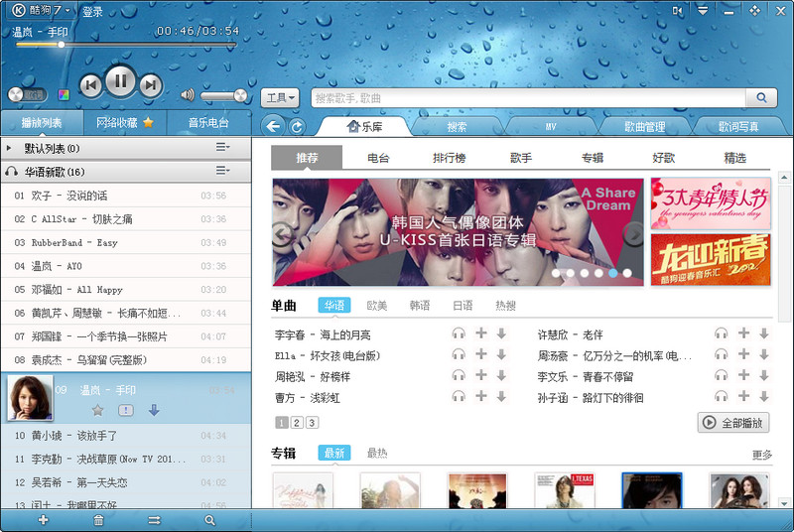This screenshot has height=532, width=794.
Task: Adjust the volume slider knob
Action: 240,95
